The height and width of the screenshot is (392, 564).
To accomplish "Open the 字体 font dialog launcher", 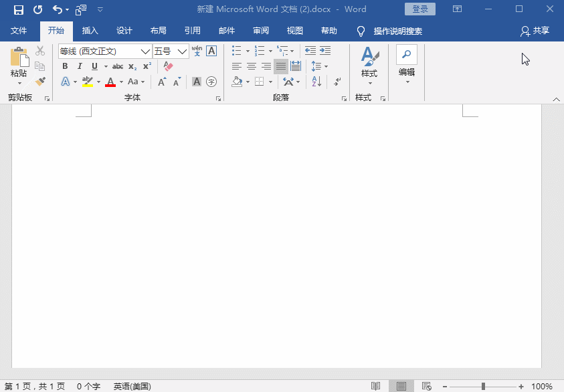I will coord(218,98).
